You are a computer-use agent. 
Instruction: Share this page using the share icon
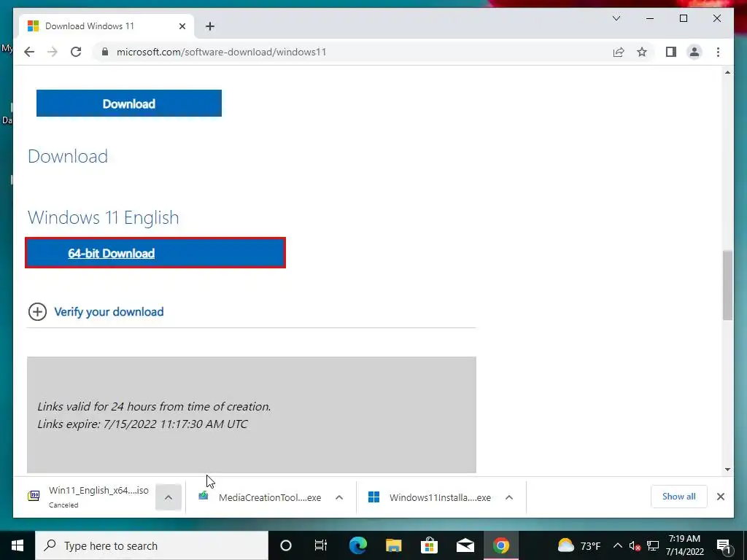coord(619,52)
